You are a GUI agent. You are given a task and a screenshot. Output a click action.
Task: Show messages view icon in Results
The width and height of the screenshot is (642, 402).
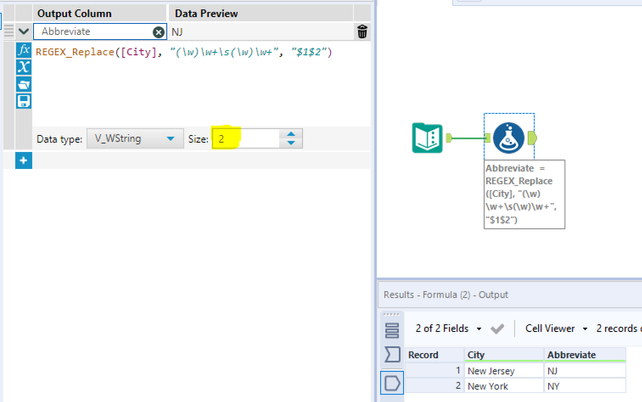[x=392, y=330]
